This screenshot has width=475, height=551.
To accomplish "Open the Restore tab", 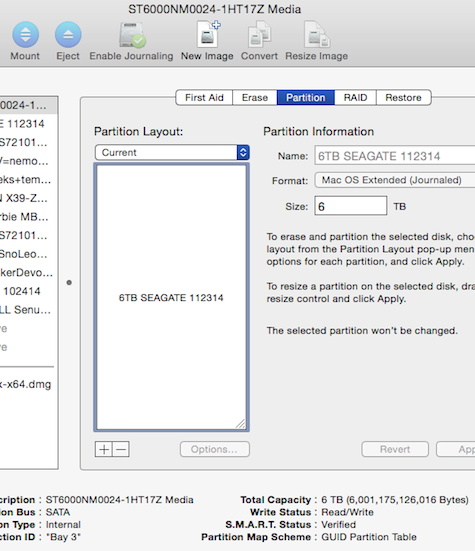I will click(x=403, y=97).
